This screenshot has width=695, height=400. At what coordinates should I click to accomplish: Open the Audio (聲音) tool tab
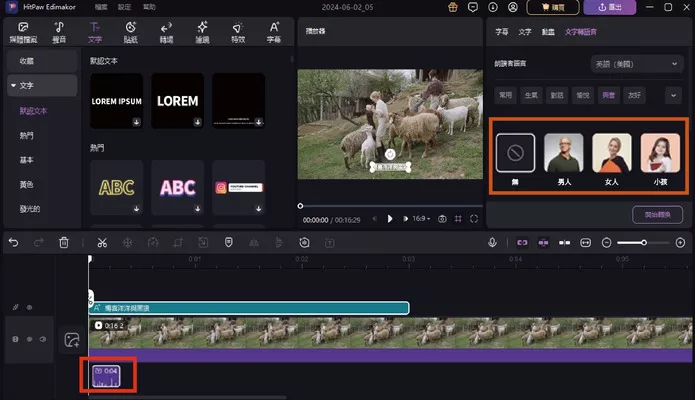[x=59, y=32]
